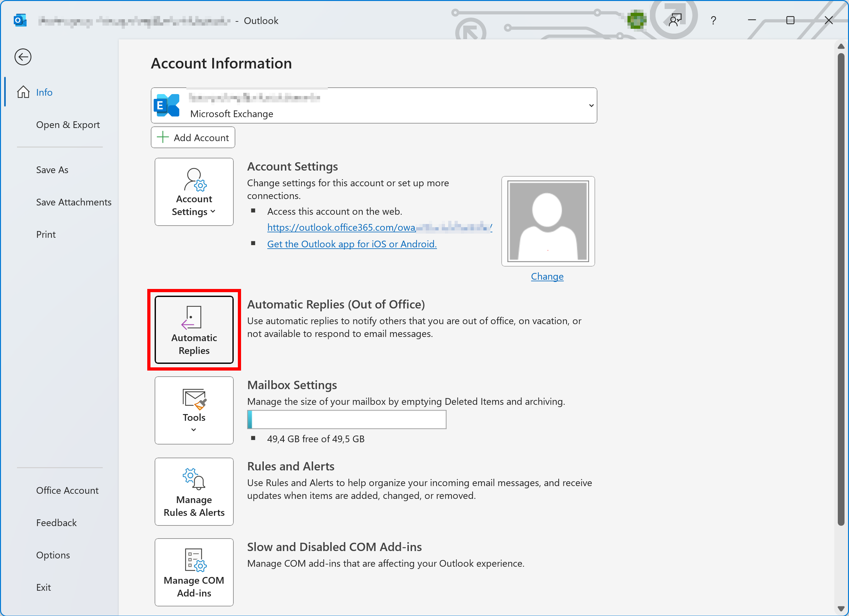Click the user avatar in title bar
Viewport: 849px width, 616px height.
tap(636, 20)
